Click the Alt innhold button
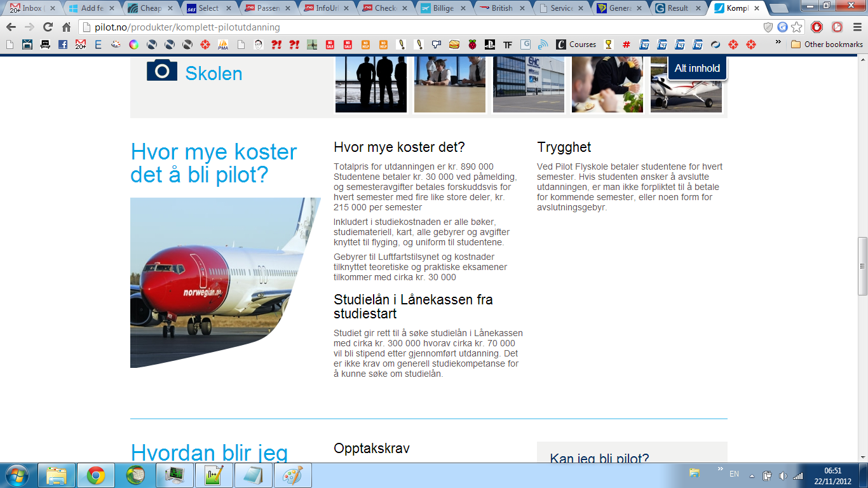This screenshot has height=488, width=868. pos(697,68)
